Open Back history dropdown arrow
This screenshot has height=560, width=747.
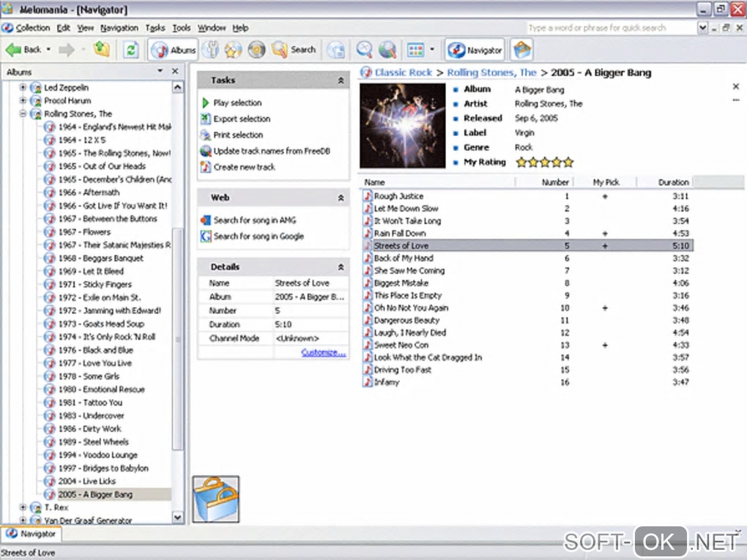point(48,49)
